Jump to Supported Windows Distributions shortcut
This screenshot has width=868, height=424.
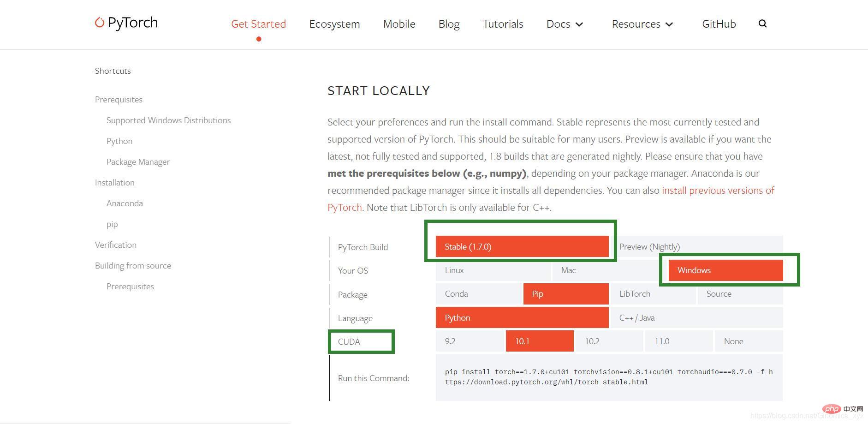tap(168, 120)
